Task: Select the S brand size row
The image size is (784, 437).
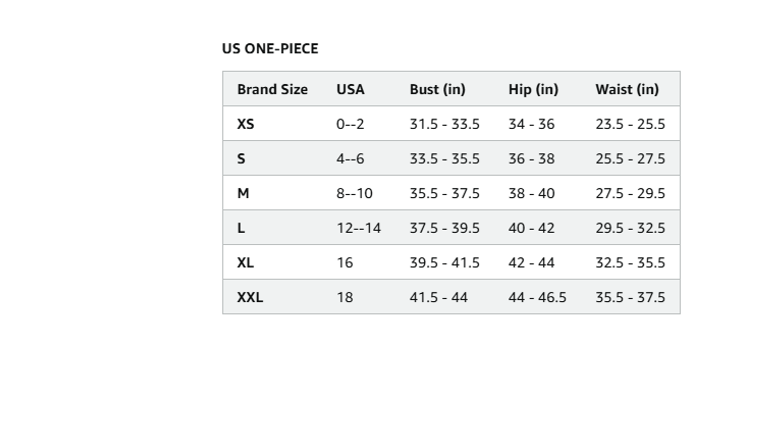Action: click(452, 158)
